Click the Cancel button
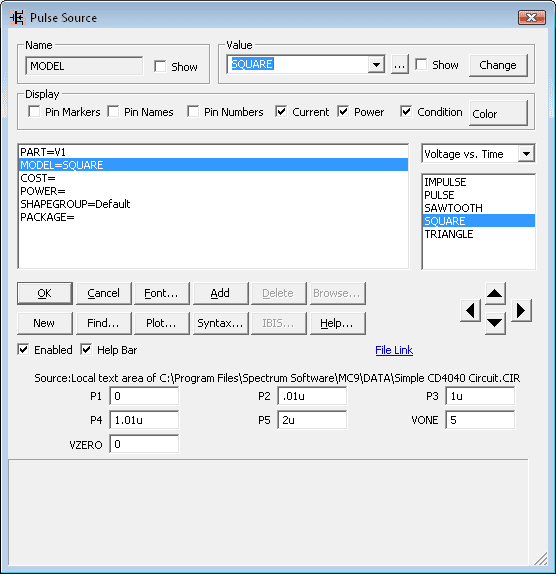 pos(104,293)
